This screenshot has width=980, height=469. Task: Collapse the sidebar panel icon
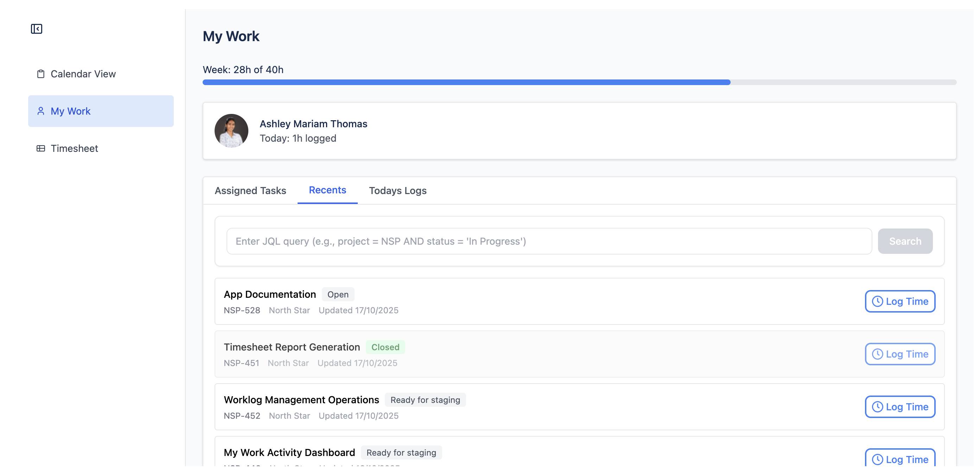37,29
